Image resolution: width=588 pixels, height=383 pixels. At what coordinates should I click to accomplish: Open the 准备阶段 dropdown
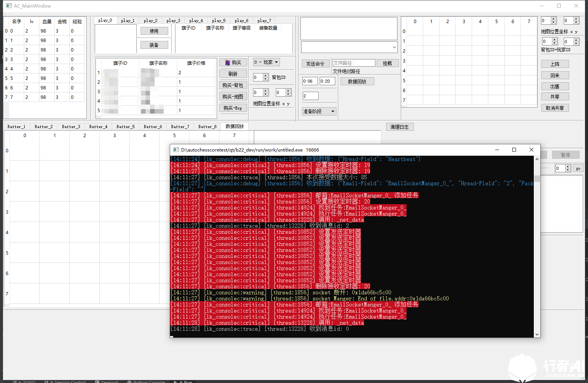pyautogui.click(x=319, y=111)
